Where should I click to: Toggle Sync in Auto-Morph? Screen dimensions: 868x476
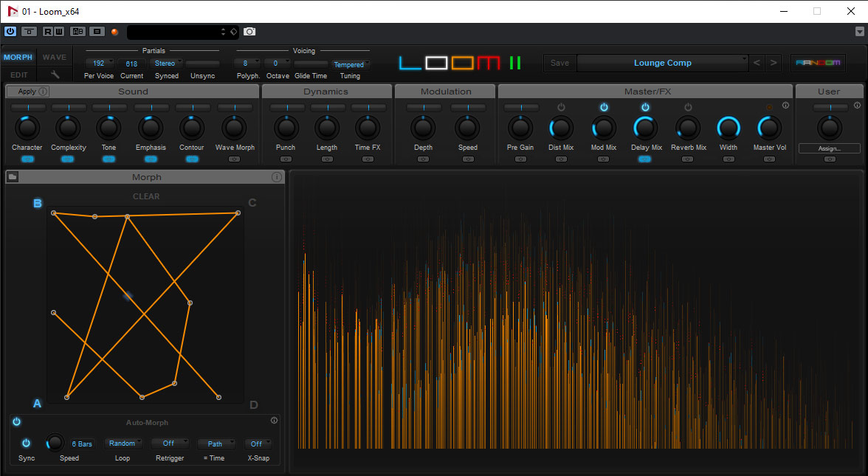(27, 444)
